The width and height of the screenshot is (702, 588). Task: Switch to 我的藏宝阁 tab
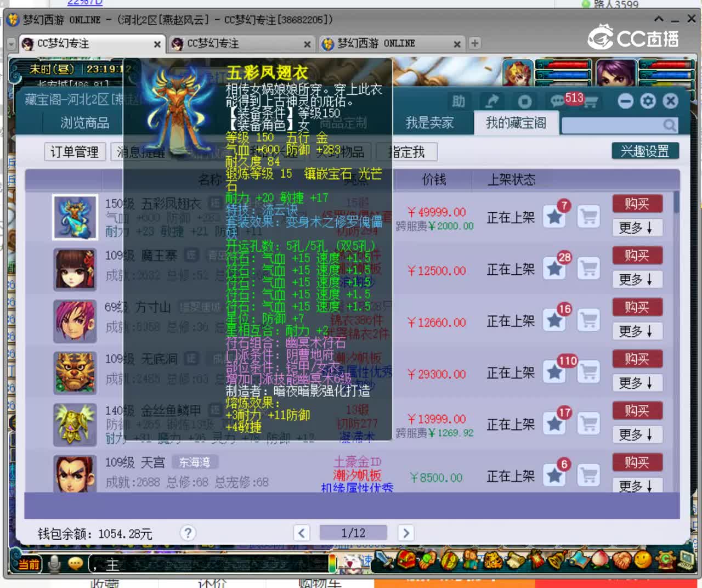tap(516, 123)
